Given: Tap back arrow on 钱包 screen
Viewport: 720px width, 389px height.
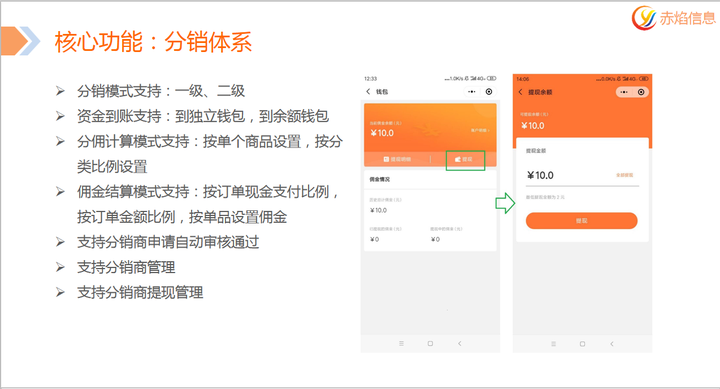Looking at the screenshot, I should [368, 91].
